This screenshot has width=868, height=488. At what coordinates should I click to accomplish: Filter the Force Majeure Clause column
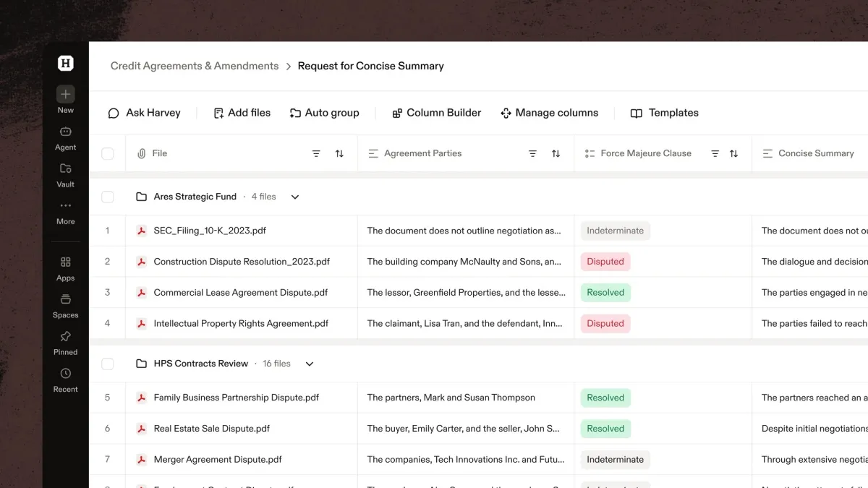click(715, 153)
